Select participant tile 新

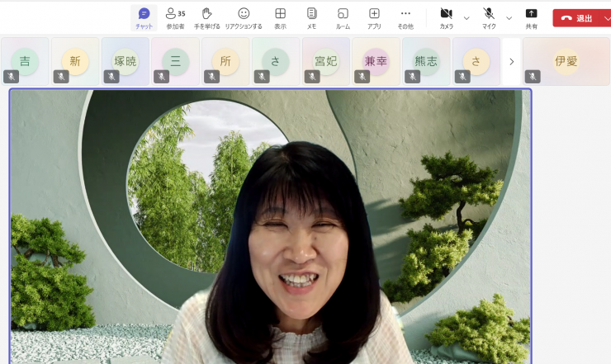pyautogui.click(x=75, y=61)
